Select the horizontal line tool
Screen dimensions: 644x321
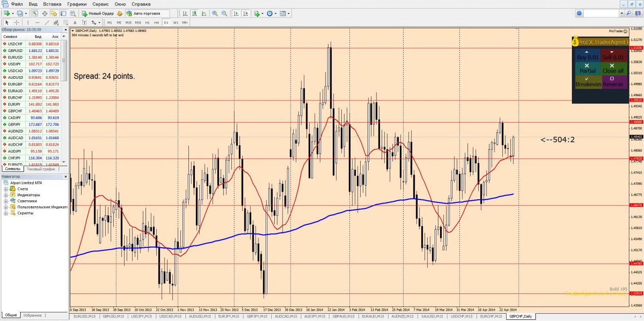coord(37,22)
